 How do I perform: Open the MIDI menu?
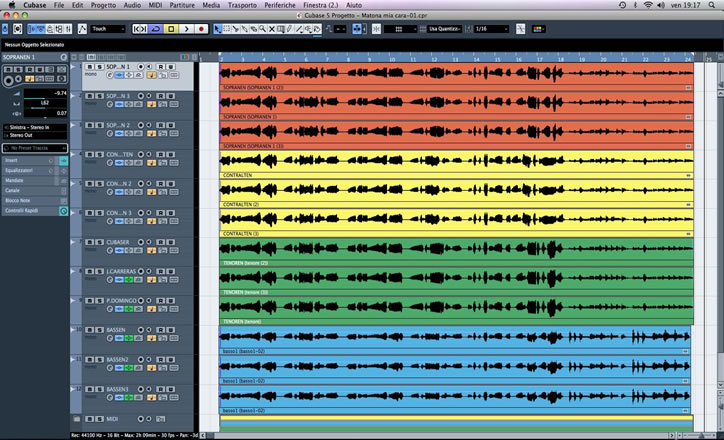point(155,5)
